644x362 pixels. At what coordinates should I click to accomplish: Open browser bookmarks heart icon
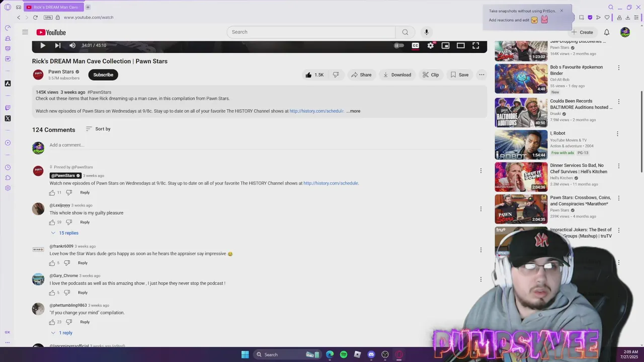(x=607, y=18)
